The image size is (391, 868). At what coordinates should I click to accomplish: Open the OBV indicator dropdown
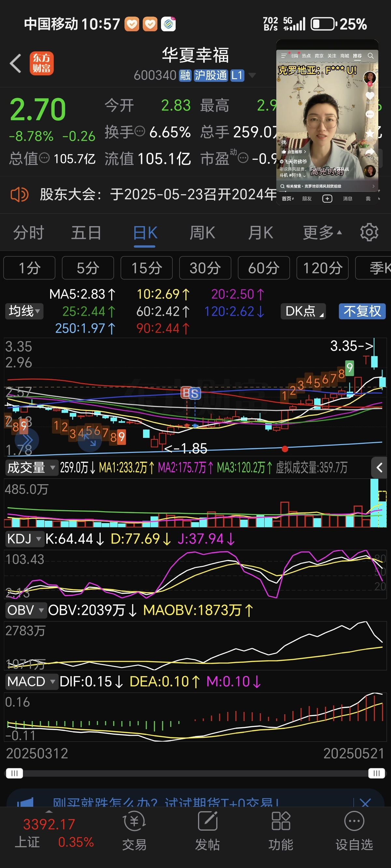point(26,610)
